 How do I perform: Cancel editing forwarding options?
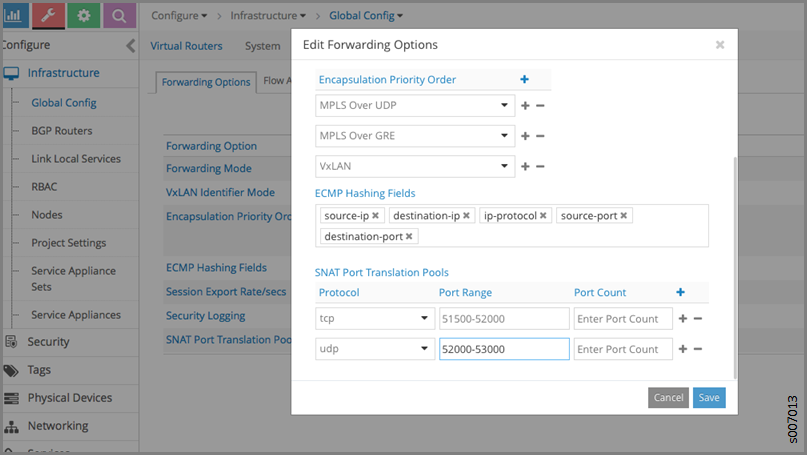point(668,397)
